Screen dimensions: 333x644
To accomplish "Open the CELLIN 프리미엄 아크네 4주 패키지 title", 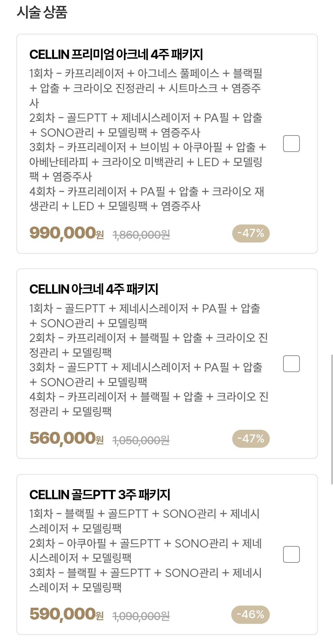I will point(116,55).
